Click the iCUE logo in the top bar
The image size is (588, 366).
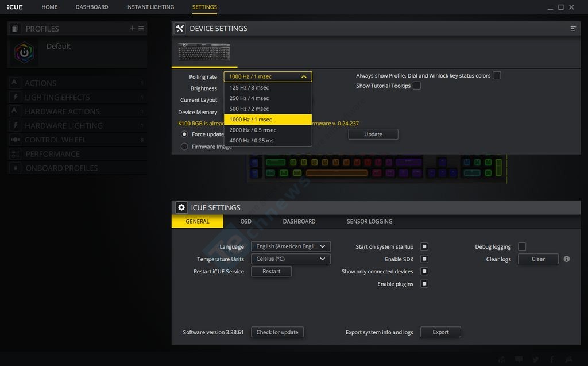14,7
